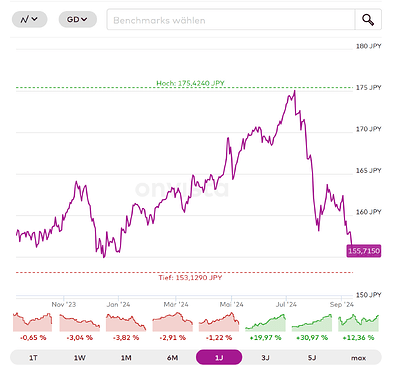The image size is (400, 374).
Task: Select the 1M period button
Action: tap(126, 358)
